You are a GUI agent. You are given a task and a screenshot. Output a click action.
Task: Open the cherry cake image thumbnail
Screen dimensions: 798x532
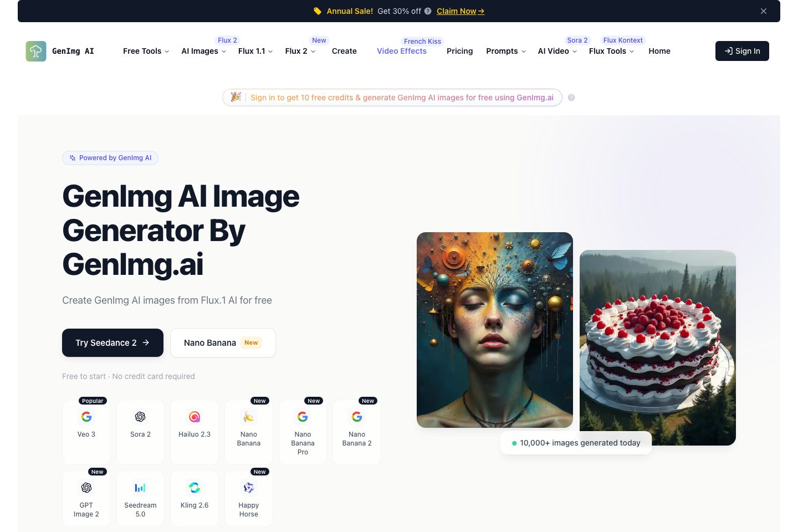click(x=658, y=347)
